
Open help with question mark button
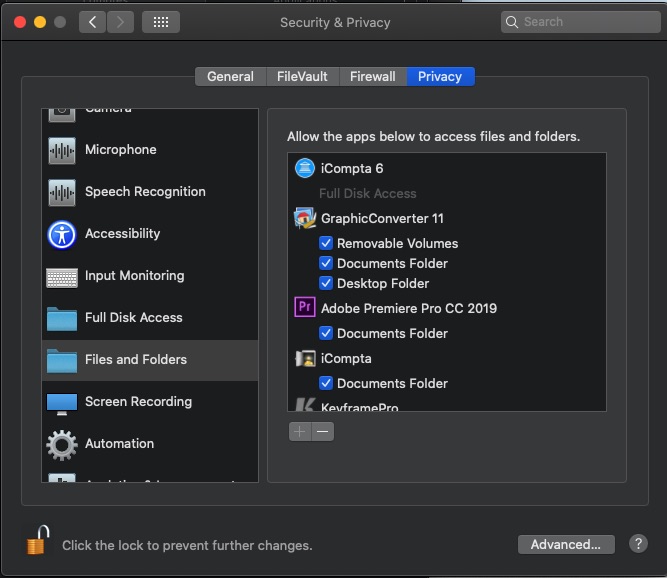click(x=638, y=544)
